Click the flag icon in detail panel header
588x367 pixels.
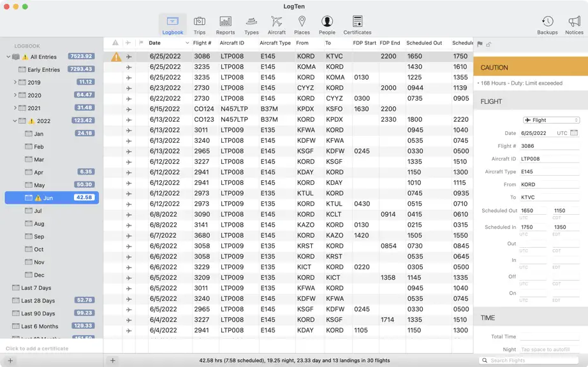click(480, 44)
